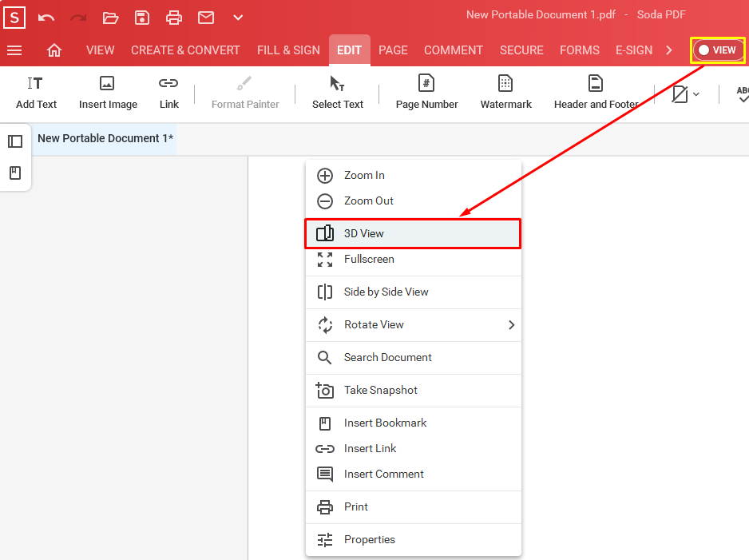This screenshot has height=560, width=749.
Task: Switch to the COMMENT ribbon tab
Action: point(453,50)
